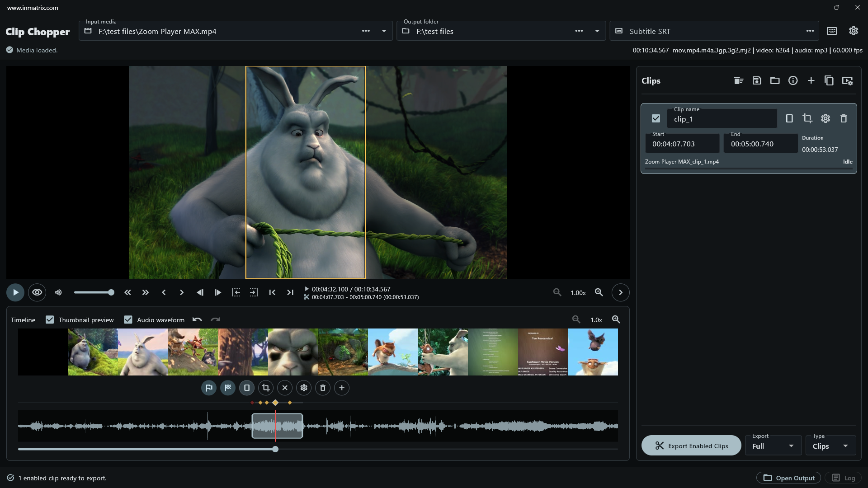Step back with single left chevron
Viewport: 868px width, 488px height.
click(x=164, y=292)
